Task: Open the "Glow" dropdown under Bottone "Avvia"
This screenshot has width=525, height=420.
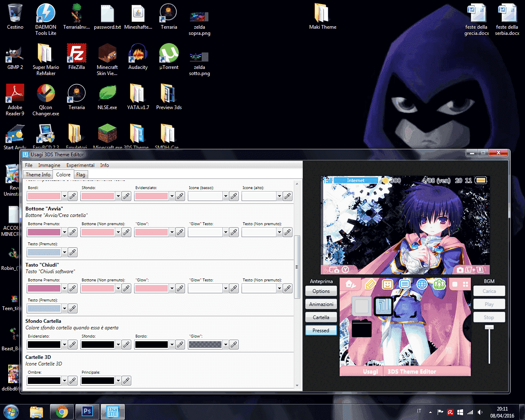Action: tap(172, 232)
